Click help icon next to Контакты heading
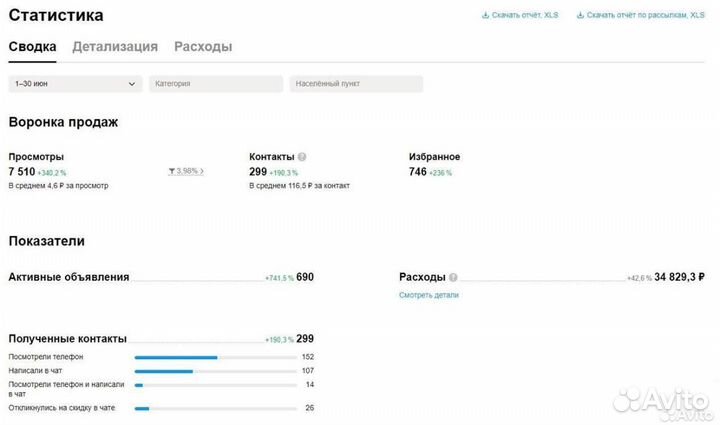This screenshot has height=425, width=720. coord(302,157)
